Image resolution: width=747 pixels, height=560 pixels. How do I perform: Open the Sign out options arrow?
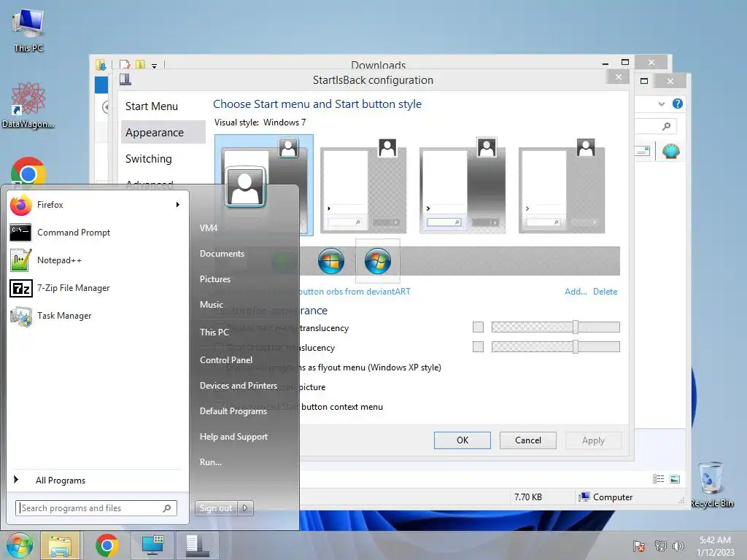click(245, 508)
